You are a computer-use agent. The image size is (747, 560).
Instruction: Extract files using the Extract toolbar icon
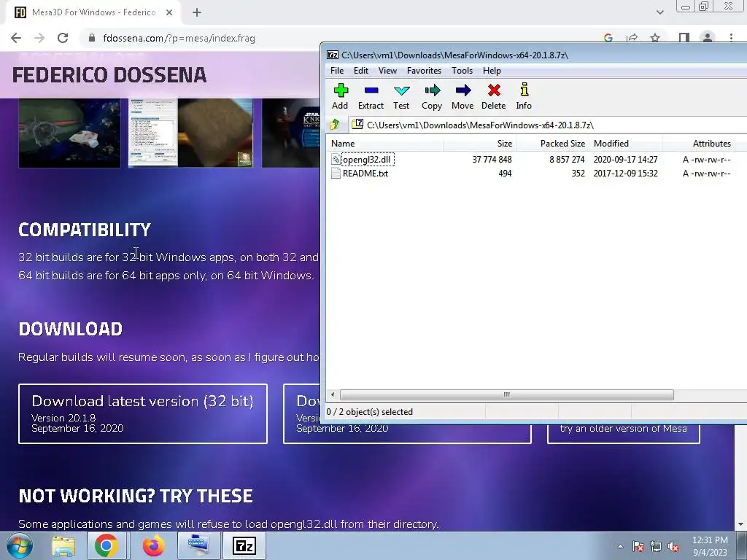(371, 96)
